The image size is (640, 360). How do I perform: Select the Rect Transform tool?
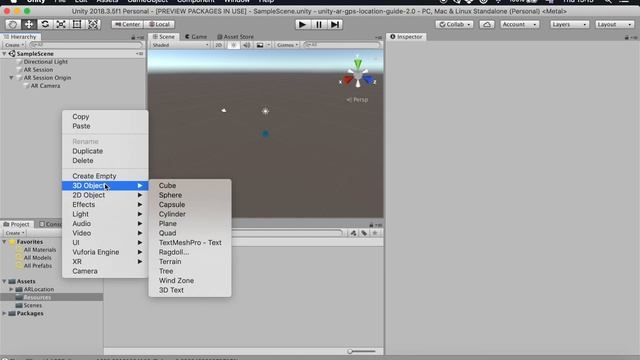pos(77,24)
